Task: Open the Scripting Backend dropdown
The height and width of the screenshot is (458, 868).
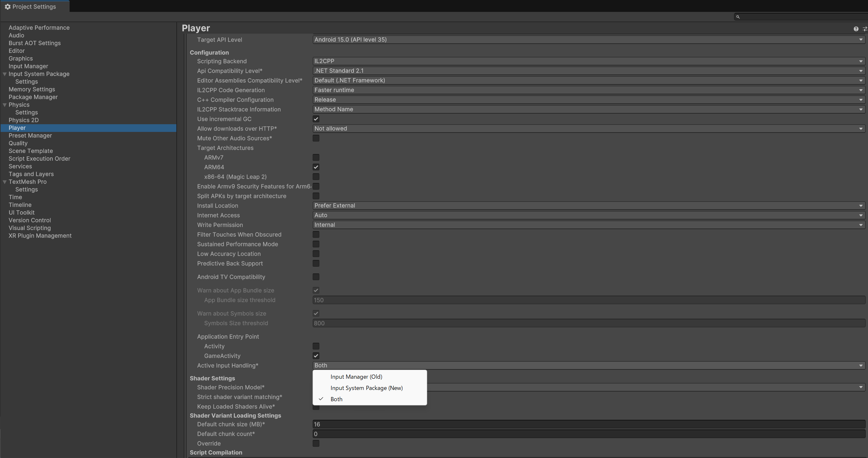Action: coord(588,61)
